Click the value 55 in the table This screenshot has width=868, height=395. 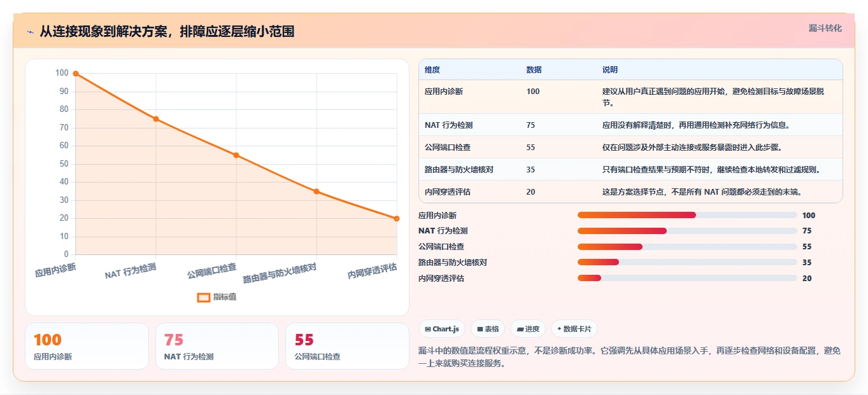(x=531, y=148)
